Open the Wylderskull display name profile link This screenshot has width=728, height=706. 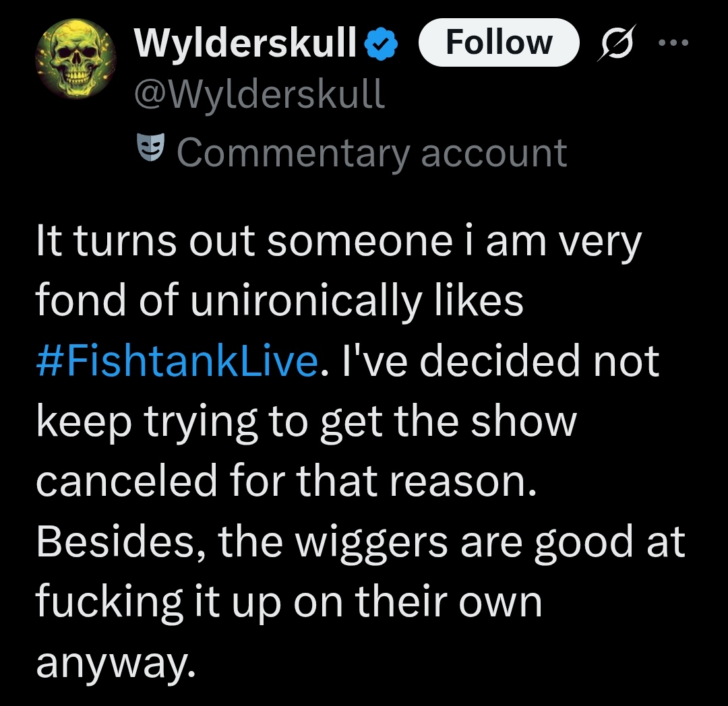pyautogui.click(x=245, y=42)
